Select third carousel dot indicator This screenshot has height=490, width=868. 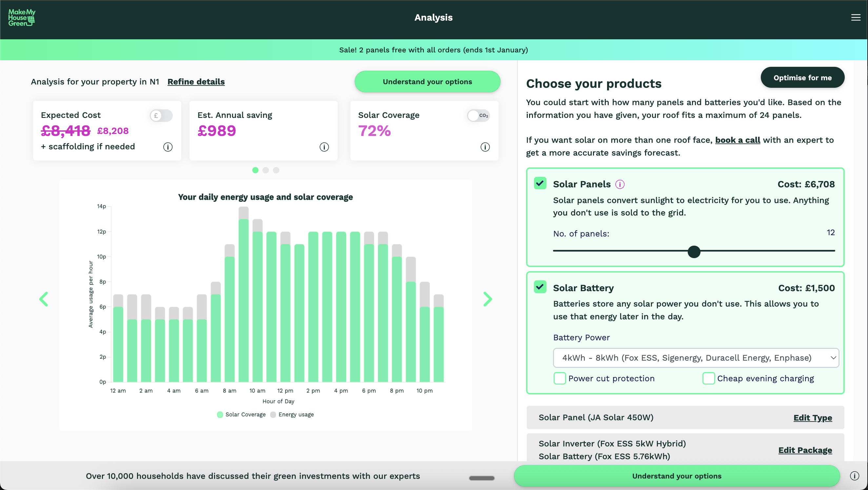point(276,170)
